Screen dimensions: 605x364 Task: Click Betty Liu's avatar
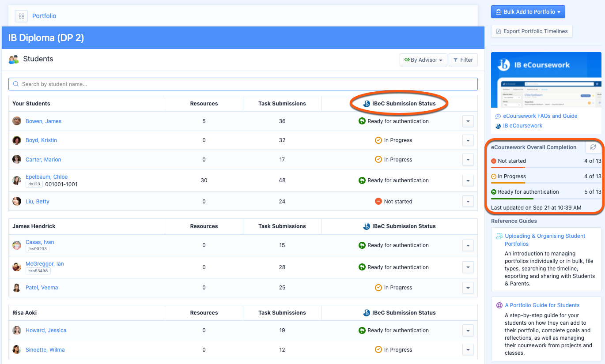(17, 202)
